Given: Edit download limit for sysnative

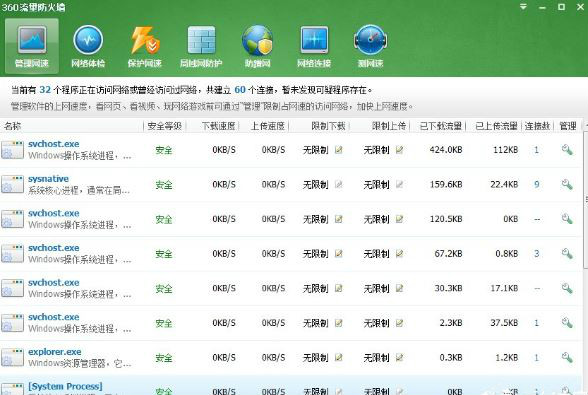Looking at the screenshot, I should point(339,185).
